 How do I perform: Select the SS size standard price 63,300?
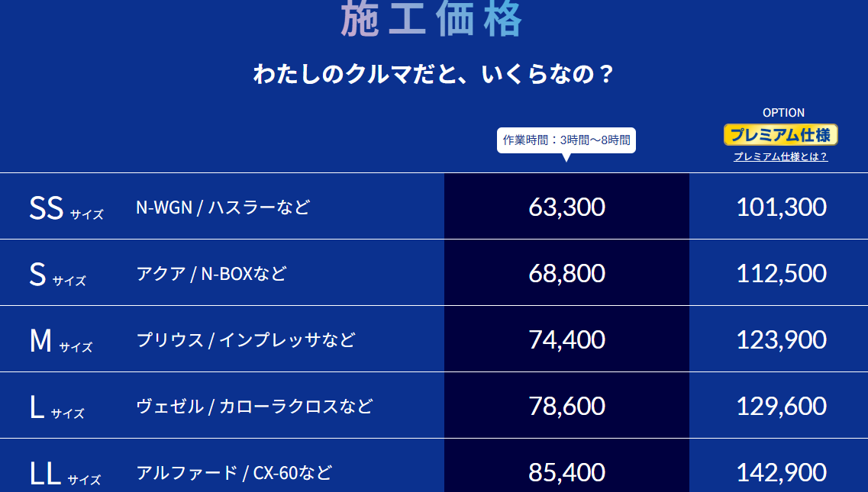pyautogui.click(x=566, y=207)
